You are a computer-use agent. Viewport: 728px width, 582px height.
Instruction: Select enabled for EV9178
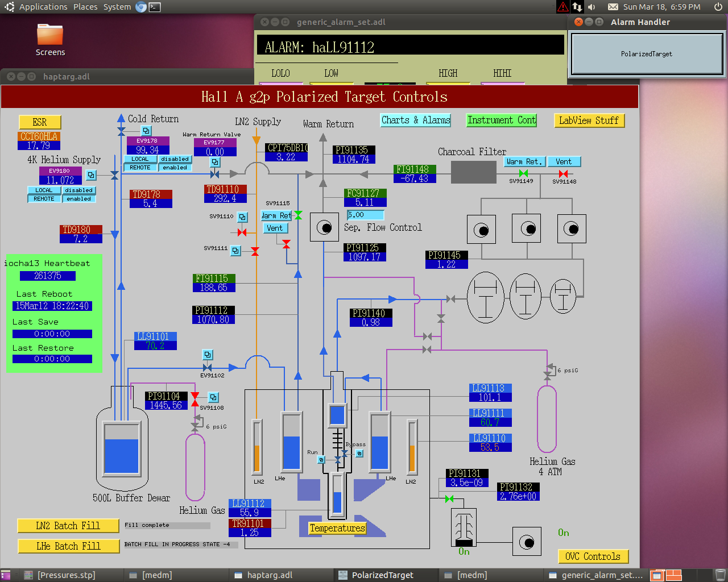(175, 168)
